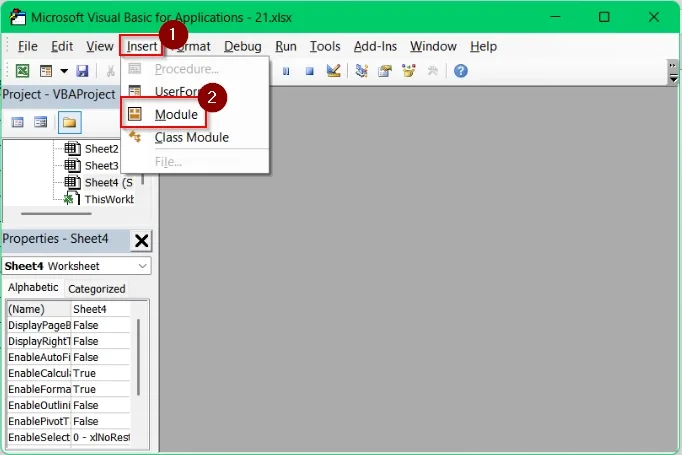Viewport: 682px width, 455px height.
Task: Click View Object icon in Project pane
Action: pyautogui.click(x=40, y=123)
